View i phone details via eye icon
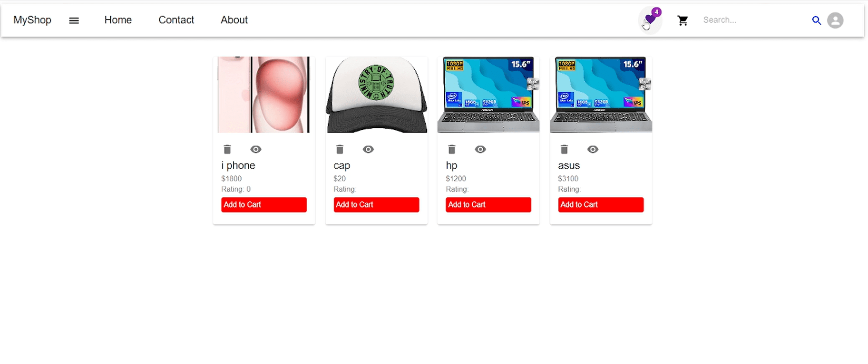The image size is (868, 364). [256, 149]
